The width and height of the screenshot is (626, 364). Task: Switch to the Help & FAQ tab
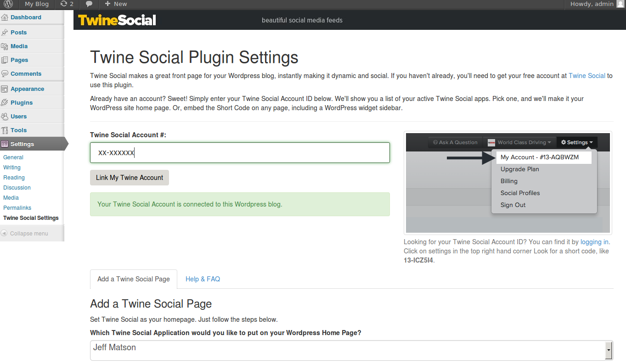click(x=203, y=279)
